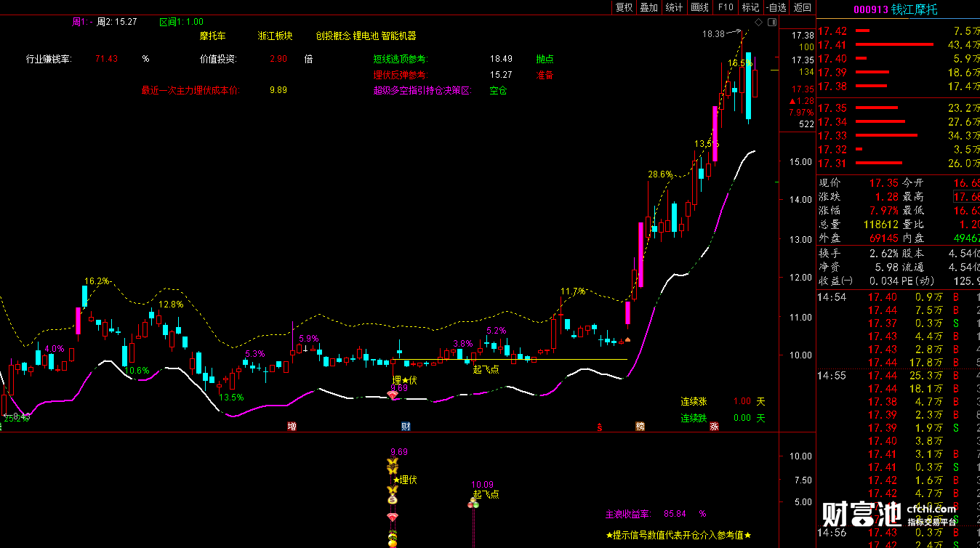Click the 短线逃顶参考 18.49 value
This screenshot has width=980, height=548.
501,59
